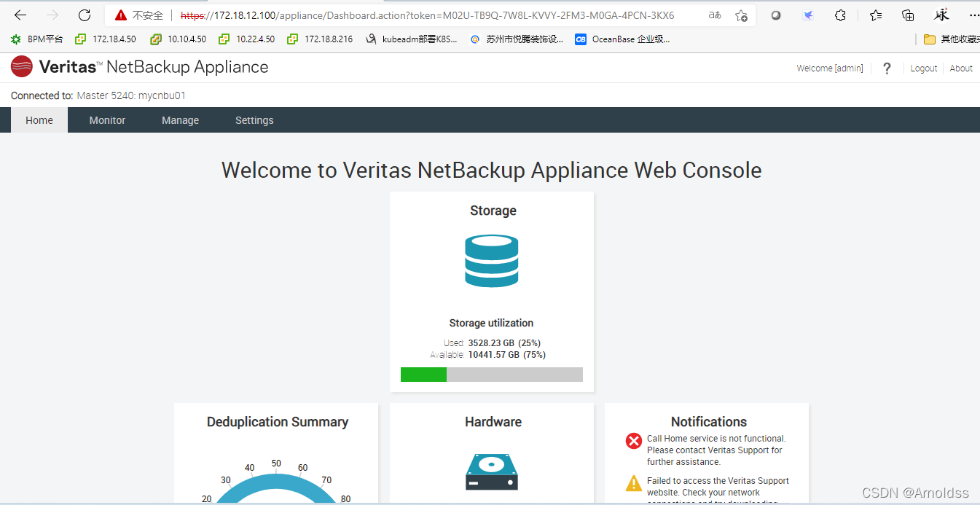Go back with the browser back arrow

[20, 15]
